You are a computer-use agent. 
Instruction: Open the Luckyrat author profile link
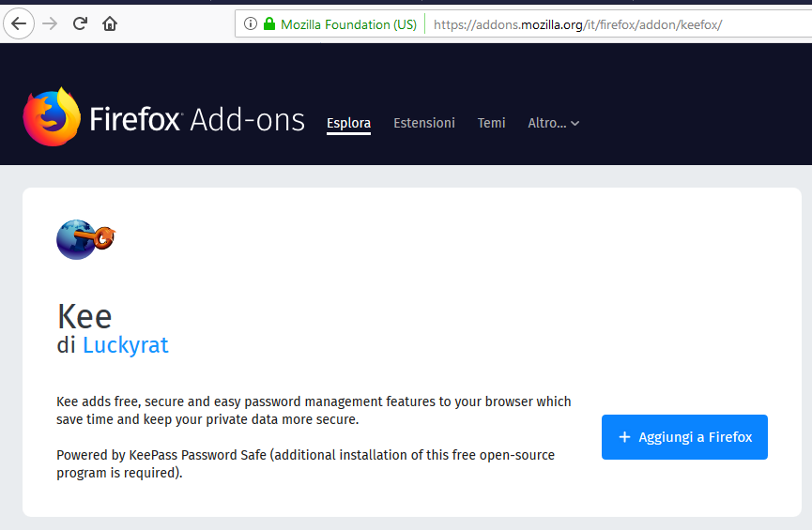(x=126, y=345)
